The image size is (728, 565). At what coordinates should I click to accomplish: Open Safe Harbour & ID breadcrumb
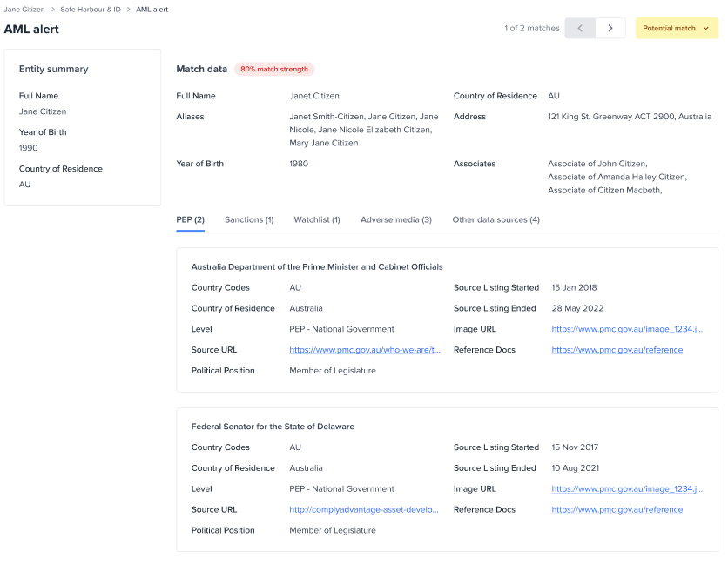point(91,9)
